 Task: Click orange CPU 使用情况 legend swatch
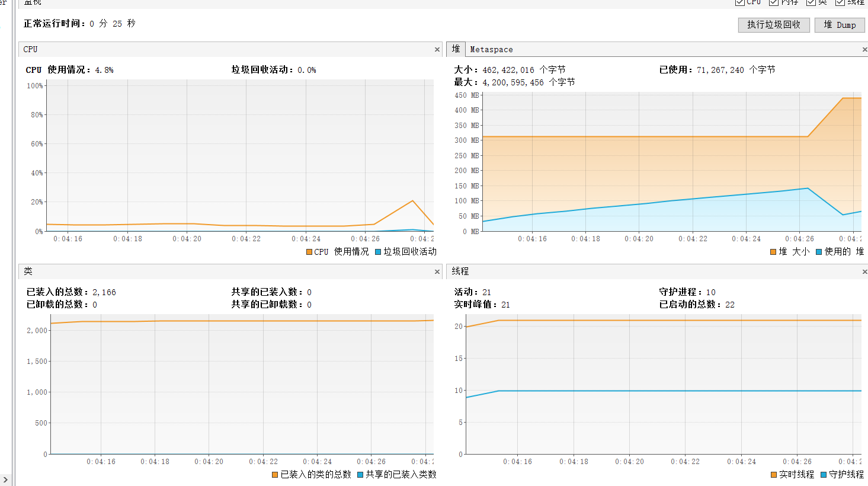(x=309, y=252)
